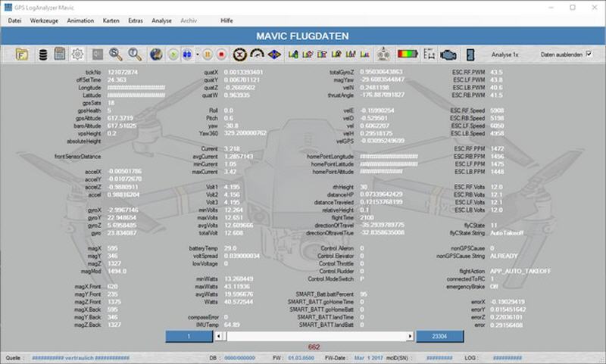Click the greyed-out search box icon
606x364 pixels.
[98, 54]
